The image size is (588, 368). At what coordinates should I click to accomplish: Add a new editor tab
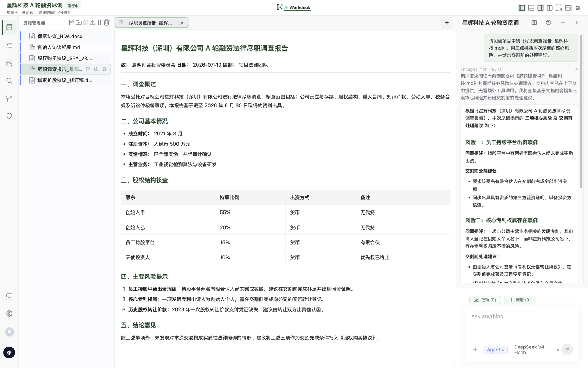pyautogui.click(x=447, y=22)
